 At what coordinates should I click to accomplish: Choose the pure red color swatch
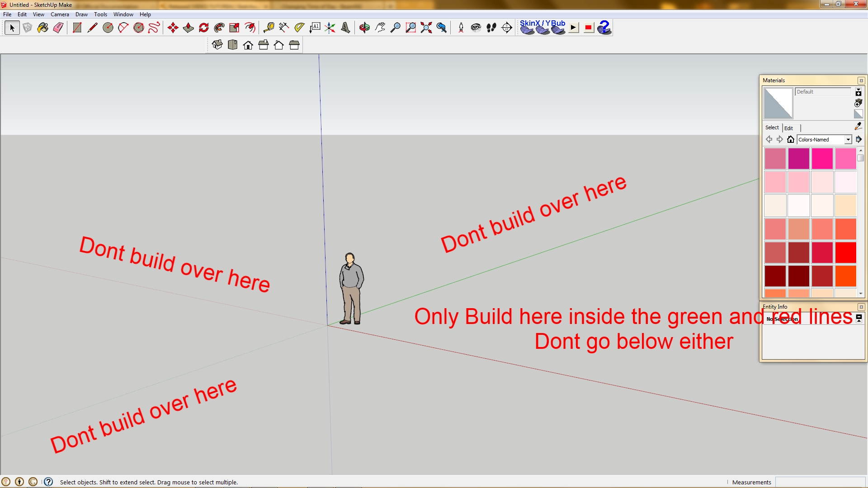point(845,253)
